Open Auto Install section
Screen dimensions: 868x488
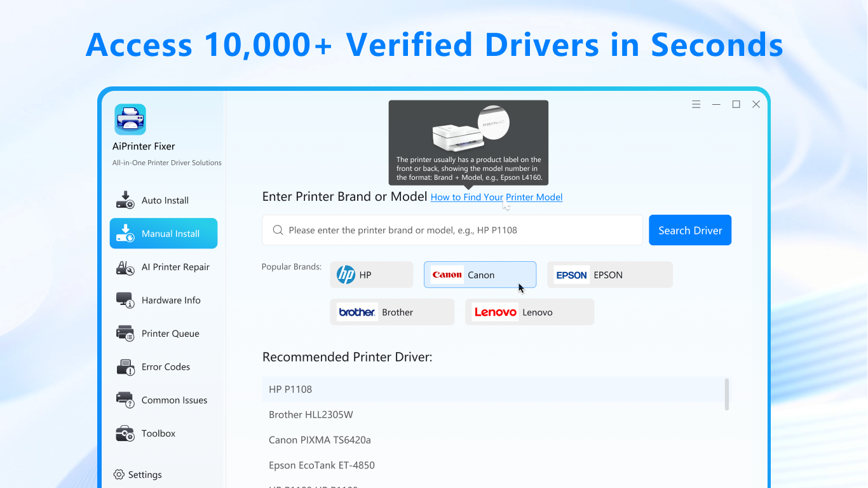163,200
